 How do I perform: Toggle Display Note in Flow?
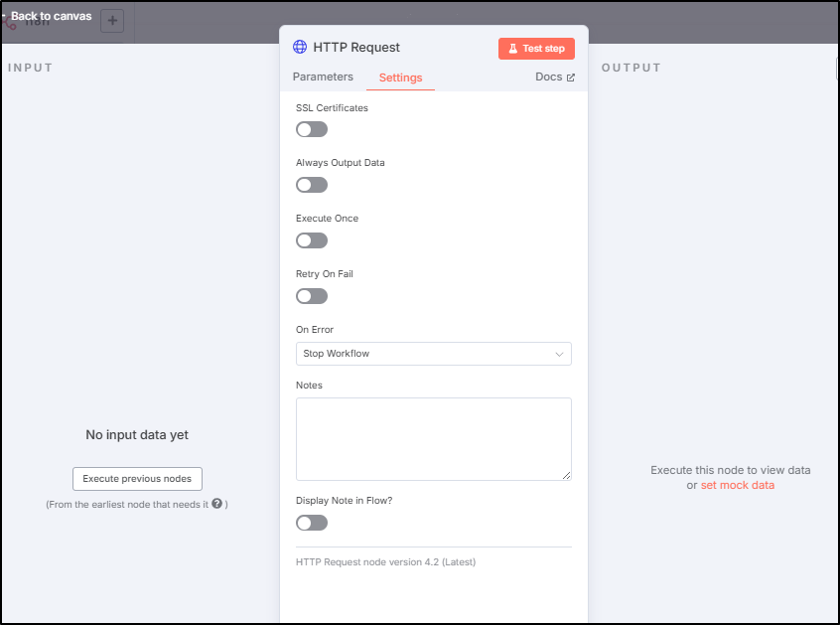312,523
